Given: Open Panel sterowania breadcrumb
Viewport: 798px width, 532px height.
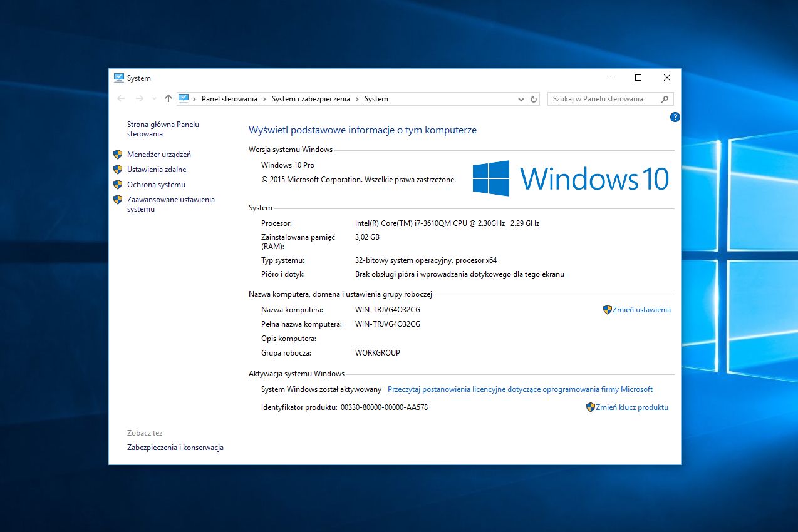Looking at the screenshot, I should (229, 99).
